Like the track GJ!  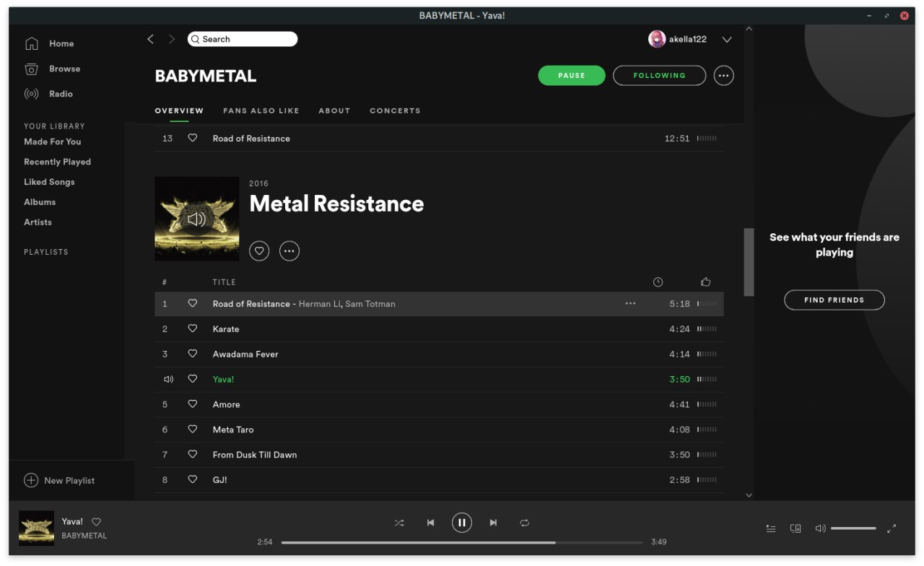click(x=193, y=479)
